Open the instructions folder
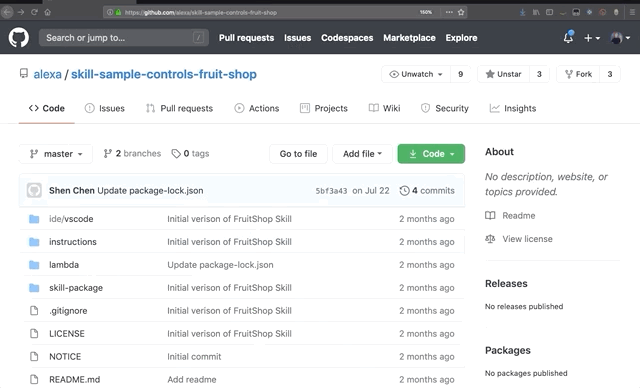Screen dimensions: 640x388 tap(73, 242)
